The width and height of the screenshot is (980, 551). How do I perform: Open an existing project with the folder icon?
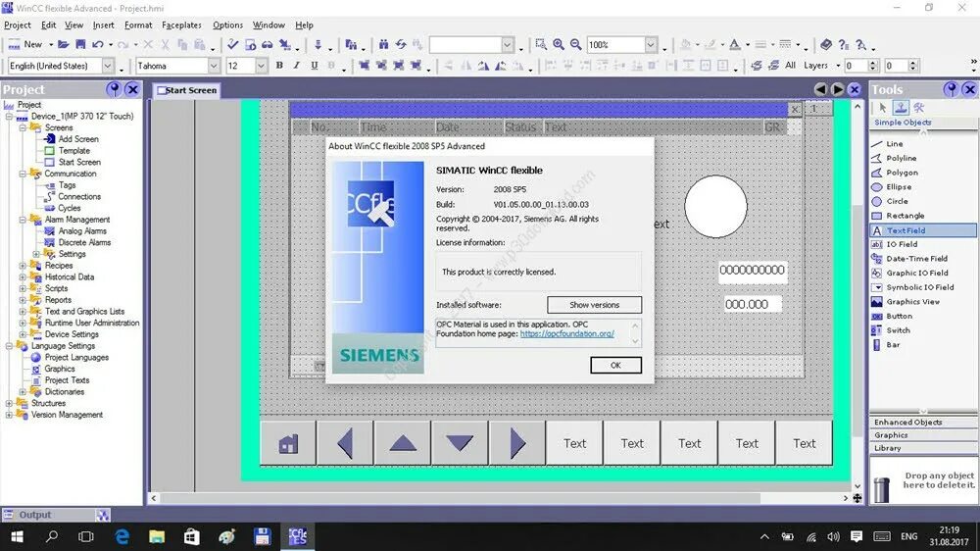63,44
